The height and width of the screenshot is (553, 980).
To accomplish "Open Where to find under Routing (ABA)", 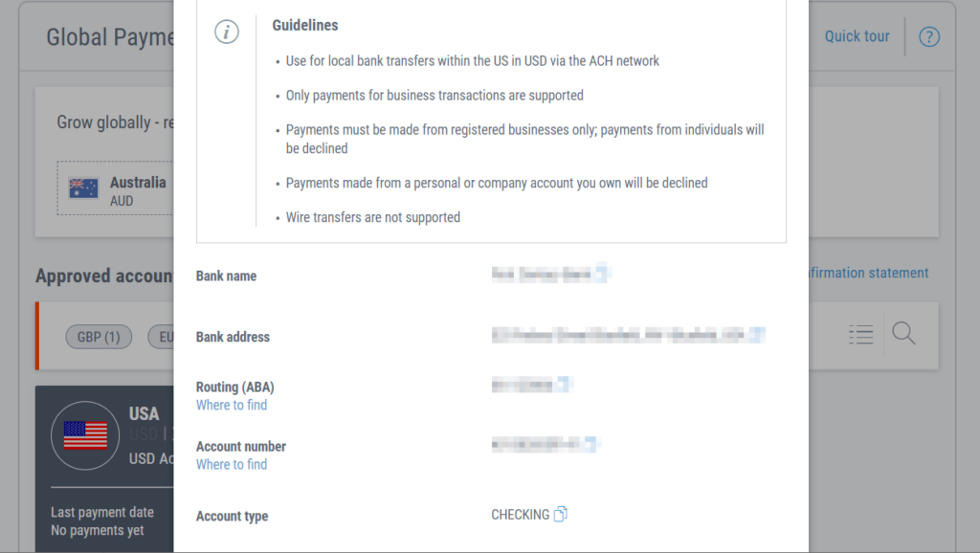I will click(x=232, y=405).
